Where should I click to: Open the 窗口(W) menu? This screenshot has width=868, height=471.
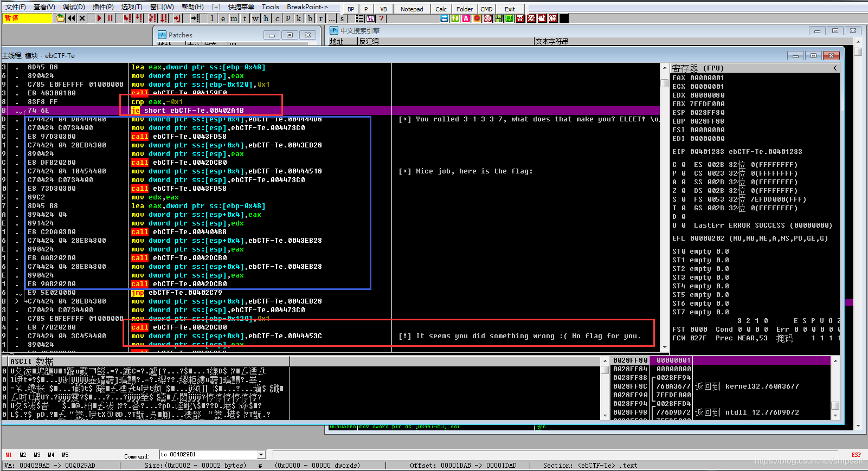coord(162,7)
